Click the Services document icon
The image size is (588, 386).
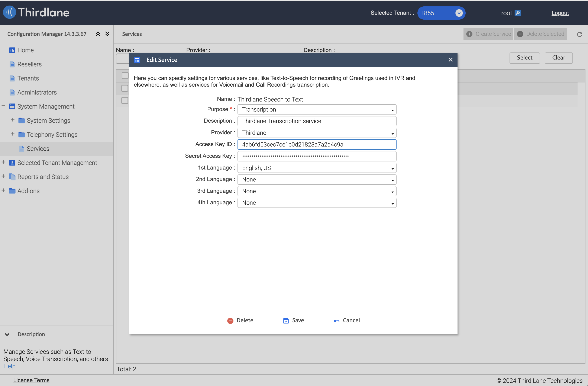point(22,149)
